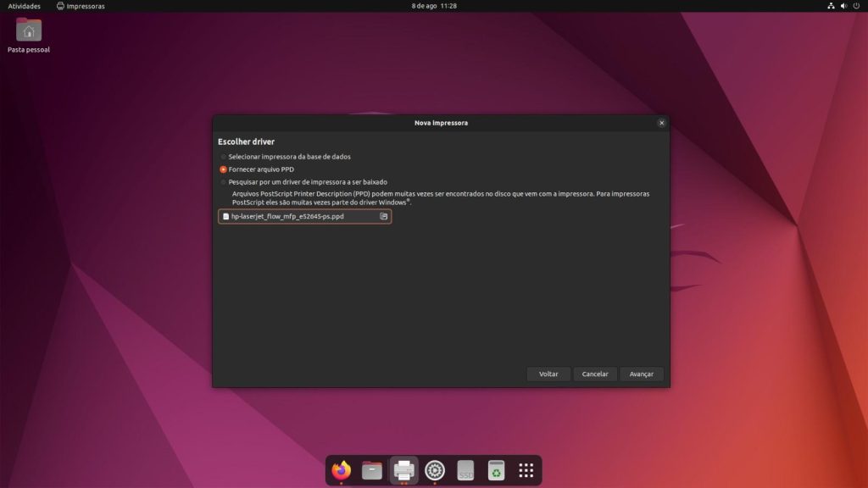Open the Atividades overview
Viewport: 868px width, 488px height.
[x=25, y=6]
